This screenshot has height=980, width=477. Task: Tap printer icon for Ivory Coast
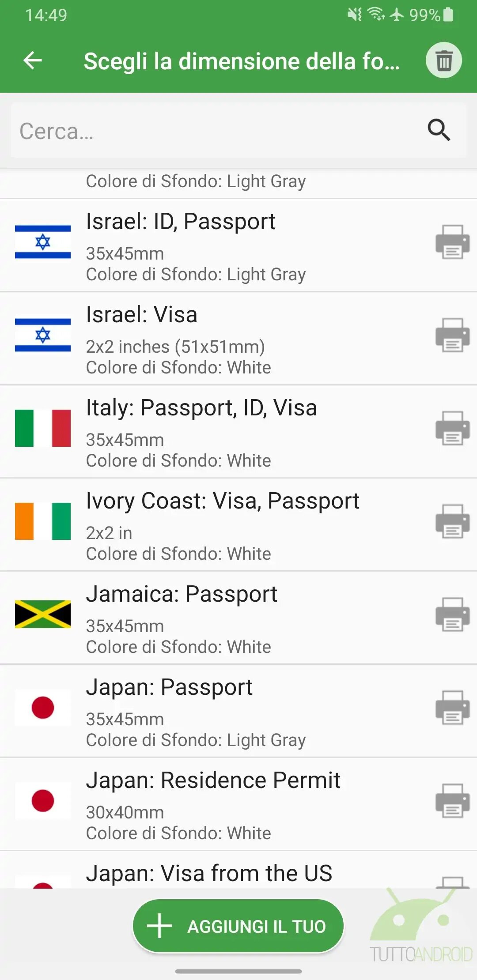click(452, 521)
